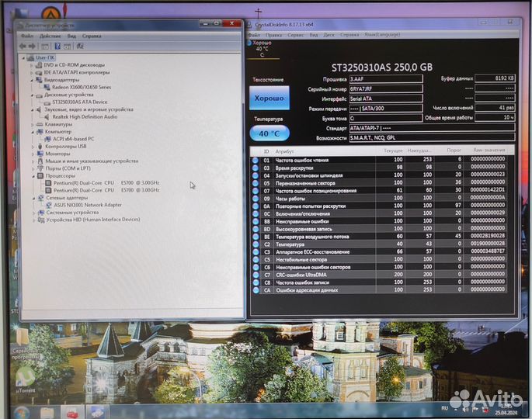Open Вид menu in Device Manager

click(71, 36)
